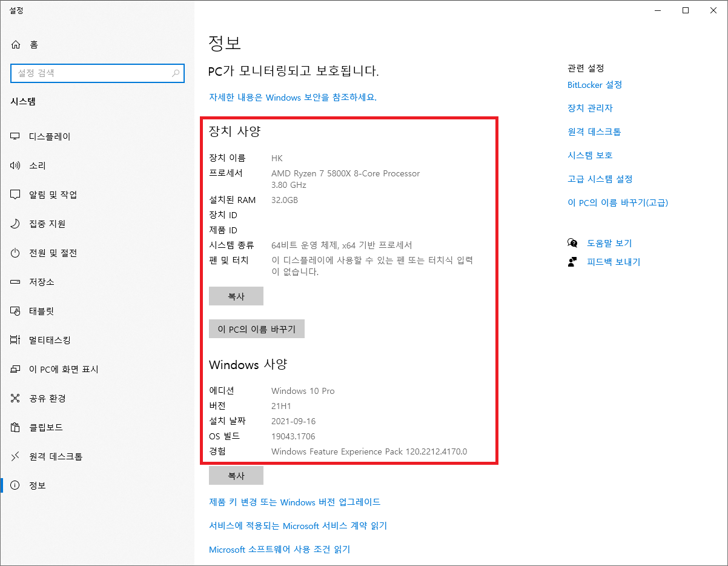Click the 디스플레이 monitor icon
The width and height of the screenshot is (728, 566).
pos(16,136)
